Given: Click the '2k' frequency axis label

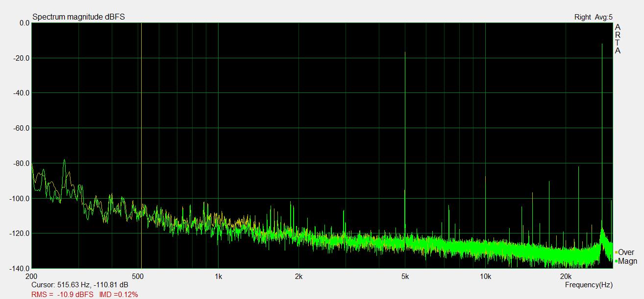Looking at the screenshot, I should pos(298,276).
